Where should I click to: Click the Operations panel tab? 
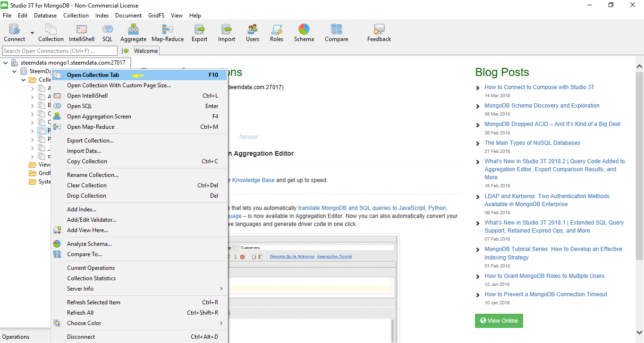pos(16,337)
